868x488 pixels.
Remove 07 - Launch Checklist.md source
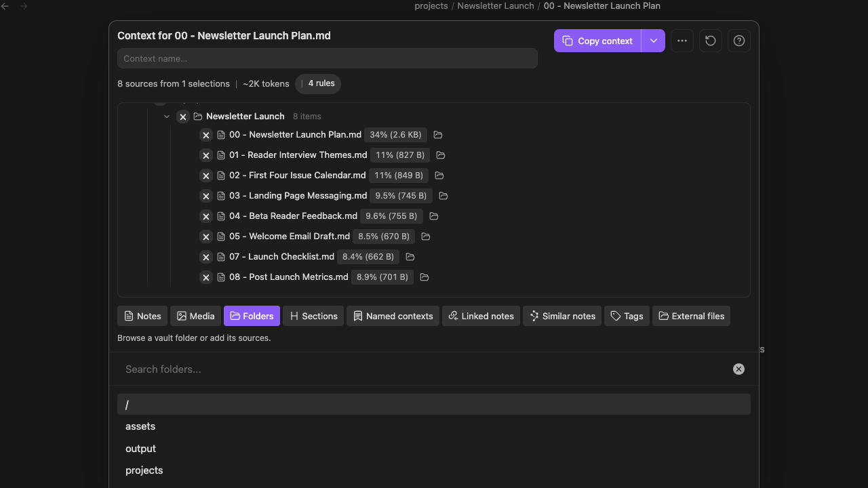[206, 257]
